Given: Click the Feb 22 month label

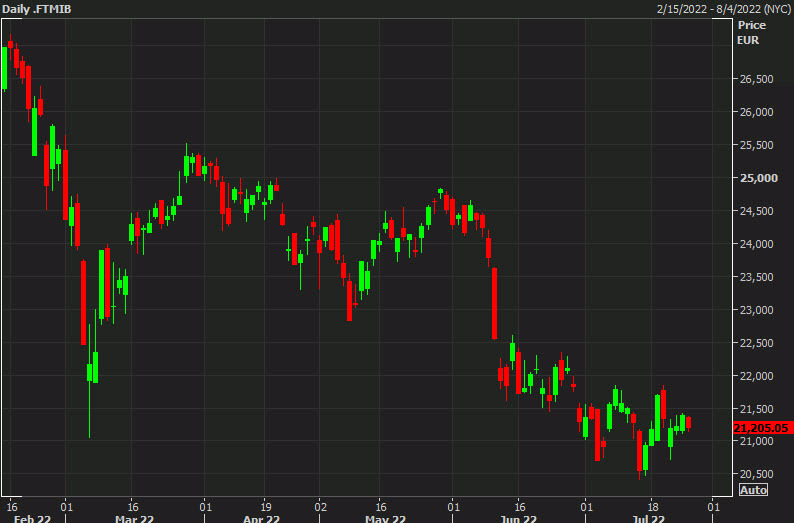Looking at the screenshot, I should (x=32, y=518).
